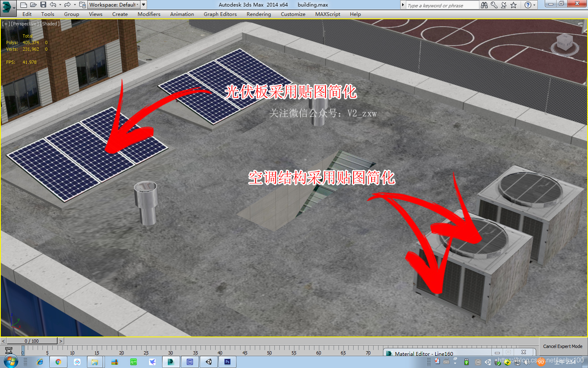The height and width of the screenshot is (368, 588).
Task: Click the Open File folder icon
Action: tap(33, 4)
